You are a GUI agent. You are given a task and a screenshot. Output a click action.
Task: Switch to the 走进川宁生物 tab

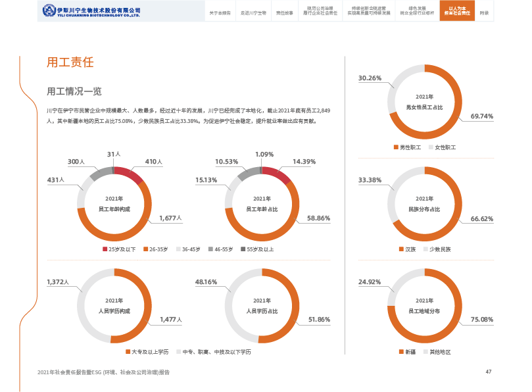coord(253,13)
